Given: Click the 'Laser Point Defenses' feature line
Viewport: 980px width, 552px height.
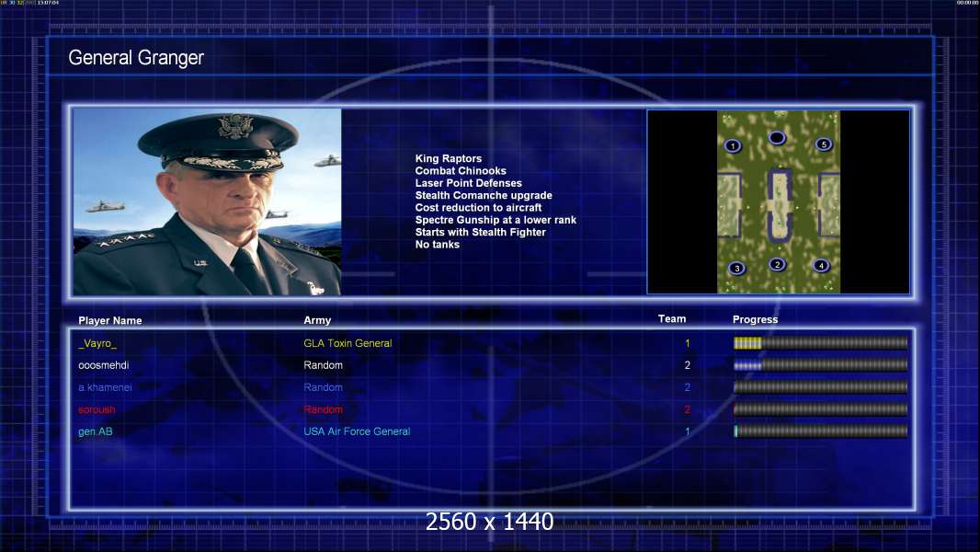Looking at the screenshot, I should tap(469, 183).
